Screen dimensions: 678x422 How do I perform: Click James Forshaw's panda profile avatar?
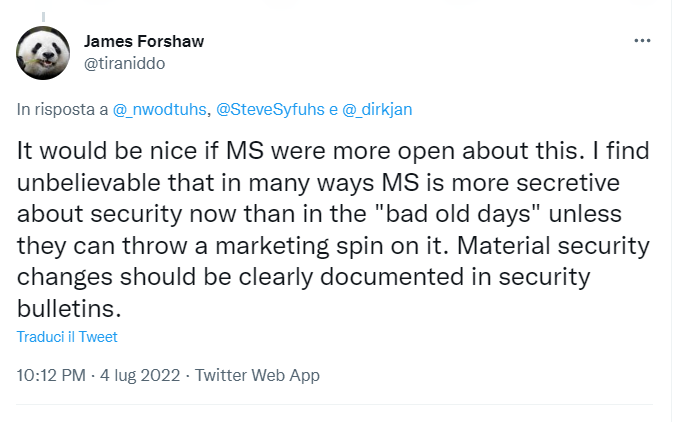44,53
